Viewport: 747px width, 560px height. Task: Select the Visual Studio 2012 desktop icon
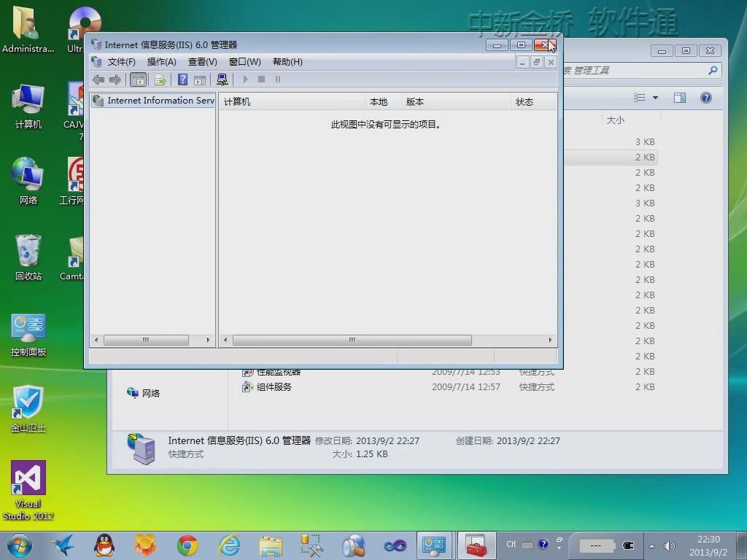28,491
